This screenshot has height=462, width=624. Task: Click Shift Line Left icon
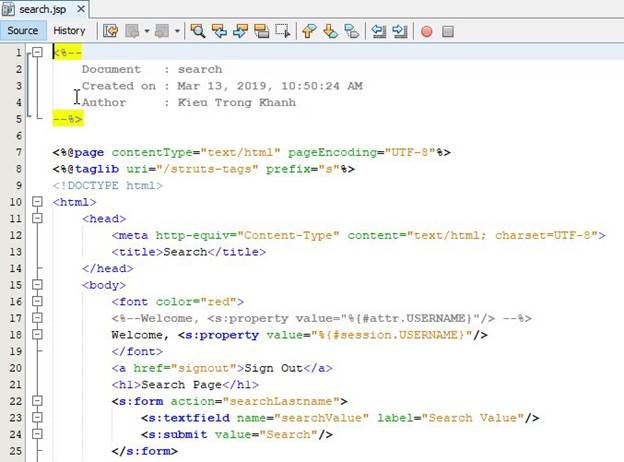378,31
